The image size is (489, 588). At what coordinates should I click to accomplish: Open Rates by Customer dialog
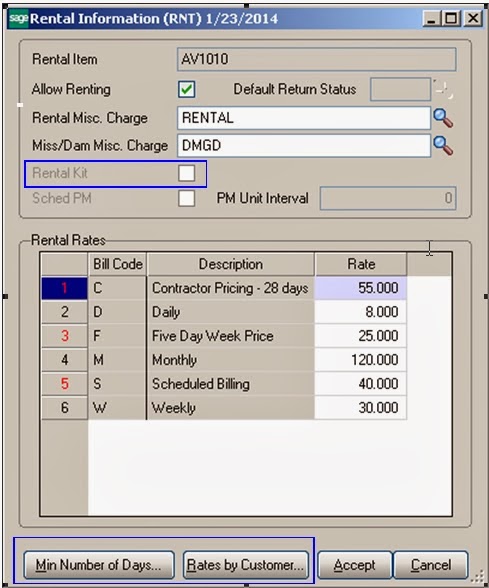tap(246, 565)
